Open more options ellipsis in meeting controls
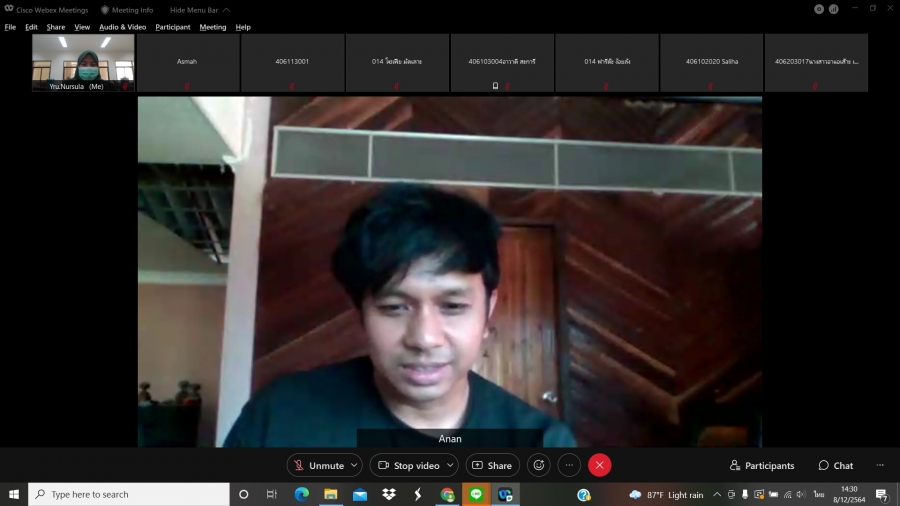The image size is (900, 506). (569, 465)
